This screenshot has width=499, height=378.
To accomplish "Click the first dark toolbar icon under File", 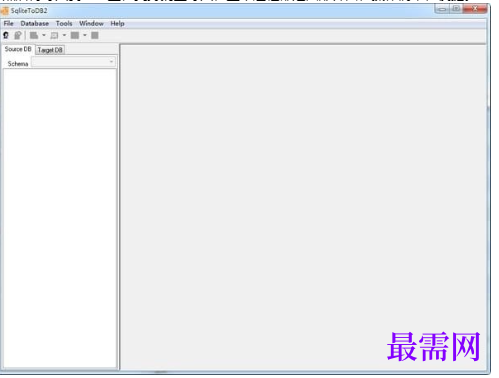I will pos(6,35).
